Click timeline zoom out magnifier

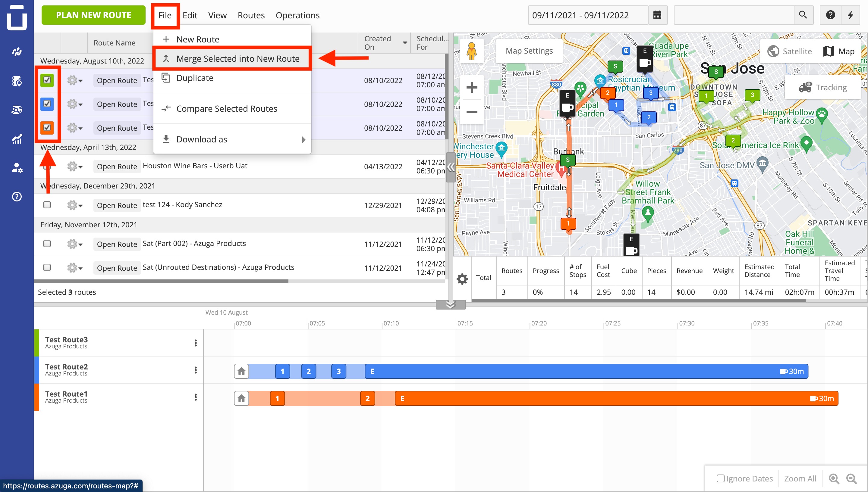[851, 478]
